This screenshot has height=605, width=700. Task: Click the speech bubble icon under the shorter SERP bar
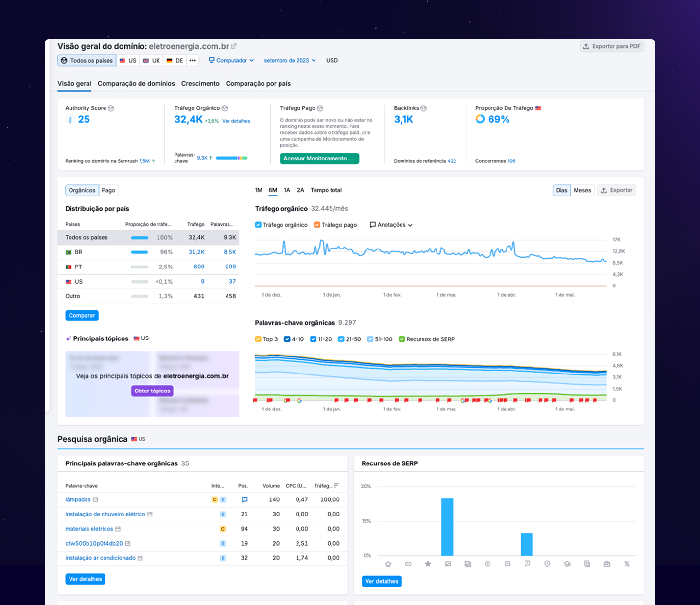(527, 564)
